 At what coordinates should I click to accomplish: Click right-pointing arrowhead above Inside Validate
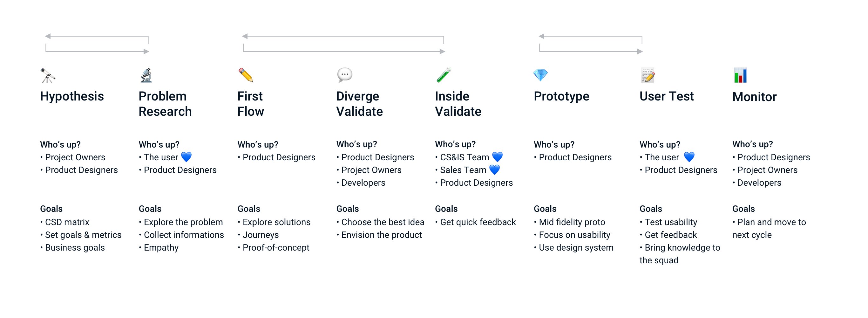coord(443,52)
